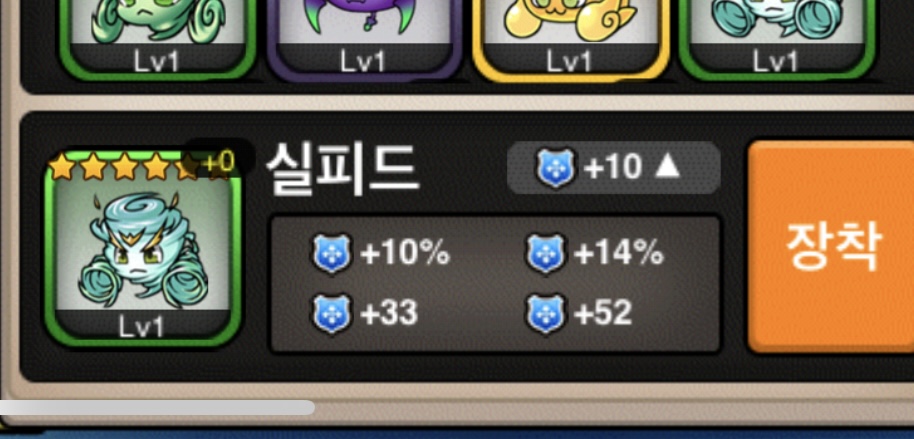
Task: Select the yellow-framed golden spirit card
Action: click(x=570, y=38)
